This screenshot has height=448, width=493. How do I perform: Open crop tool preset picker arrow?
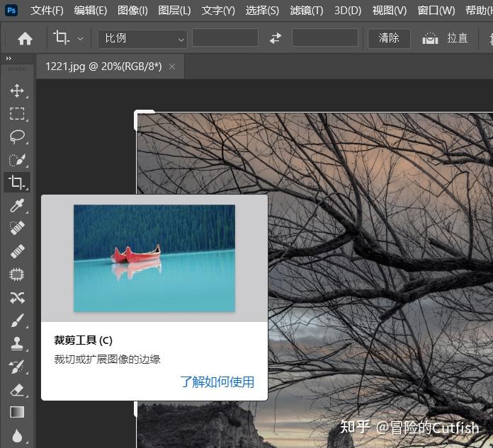81,39
